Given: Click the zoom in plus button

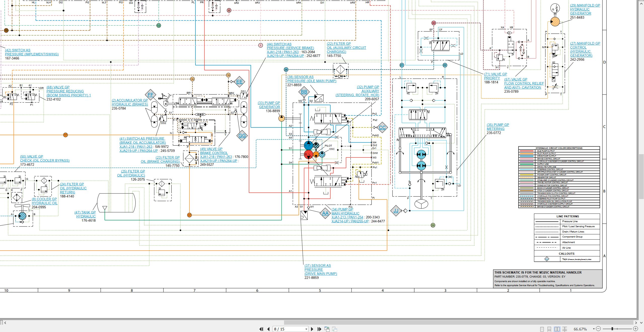Looking at the screenshot, I should point(635,329).
